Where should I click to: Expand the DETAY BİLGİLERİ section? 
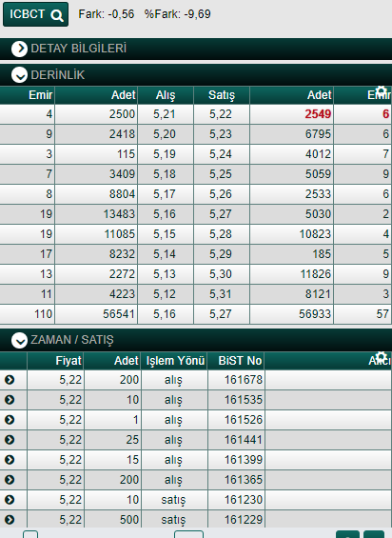point(19,49)
